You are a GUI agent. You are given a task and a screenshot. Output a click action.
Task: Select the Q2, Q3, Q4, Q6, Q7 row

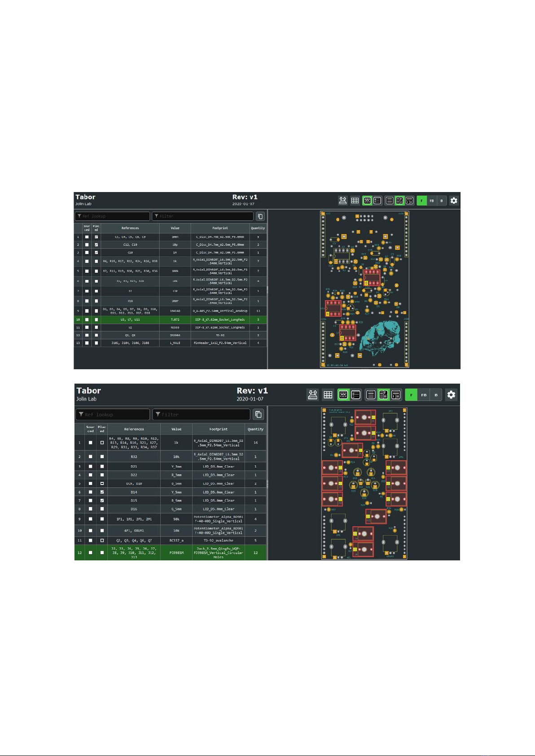point(171,541)
